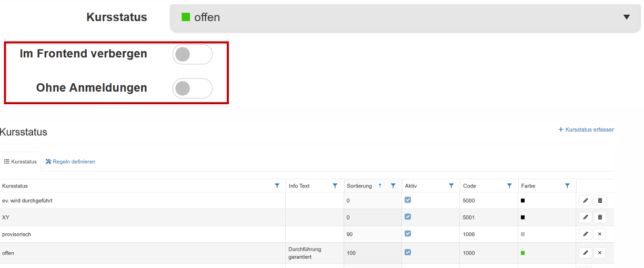Open filter for Kursstatus column
Screen dimensions: 644x268
277,186
